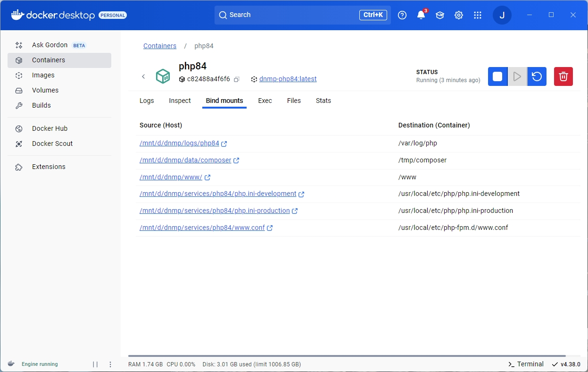Click the PERSONAL plan badge
The image size is (588, 372).
113,15
